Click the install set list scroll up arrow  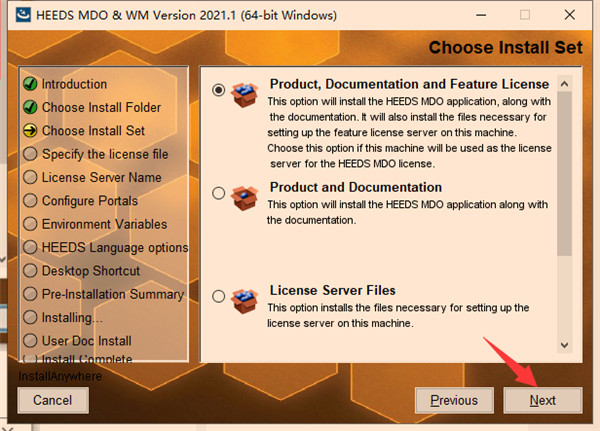[x=564, y=84]
